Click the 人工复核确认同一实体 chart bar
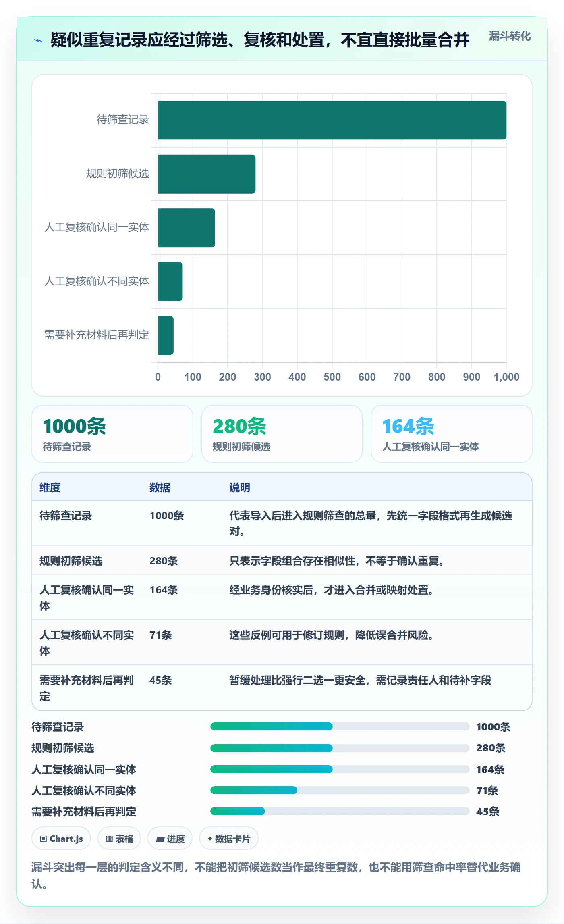This screenshot has height=924, width=564. click(187, 228)
